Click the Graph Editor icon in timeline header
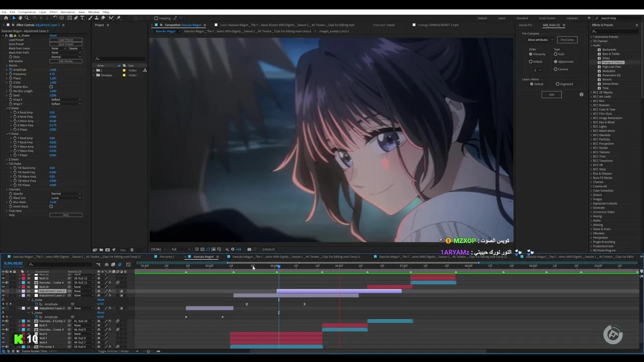 (128, 264)
